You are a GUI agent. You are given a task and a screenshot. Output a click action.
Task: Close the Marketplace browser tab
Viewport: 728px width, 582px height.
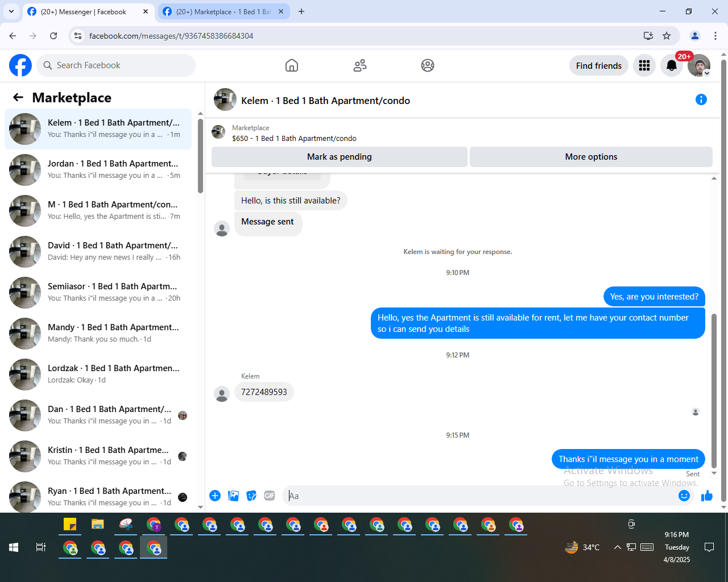coord(281,11)
